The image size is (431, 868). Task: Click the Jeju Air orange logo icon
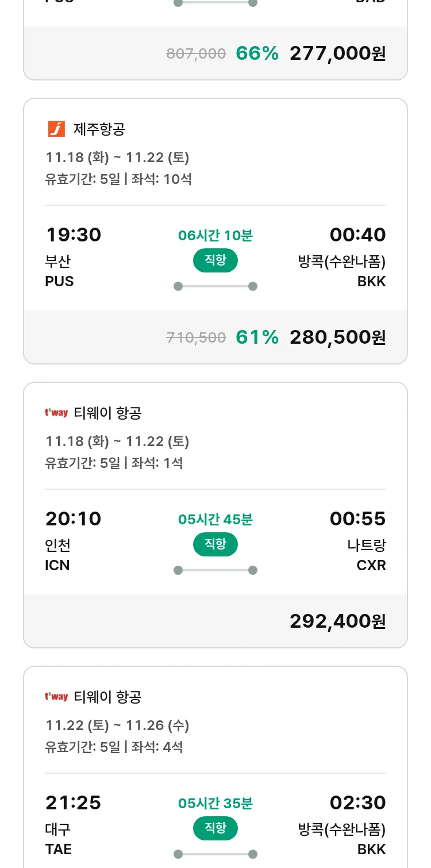[x=56, y=129]
